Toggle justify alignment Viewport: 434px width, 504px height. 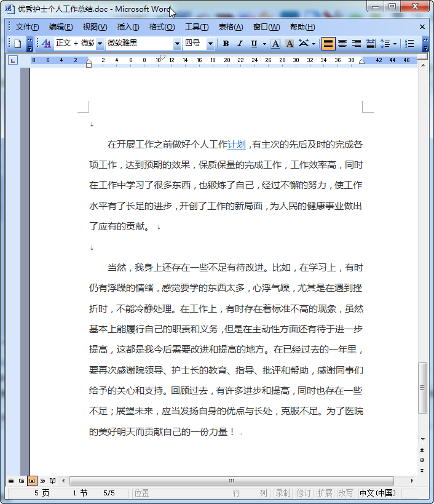(x=328, y=44)
